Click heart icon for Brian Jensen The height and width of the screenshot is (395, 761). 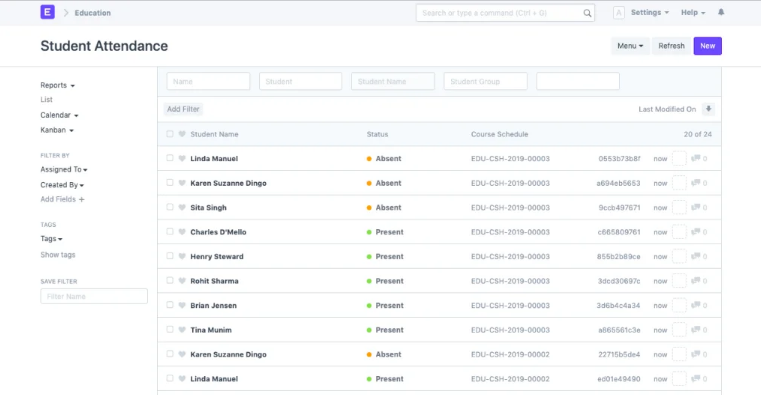click(182, 305)
